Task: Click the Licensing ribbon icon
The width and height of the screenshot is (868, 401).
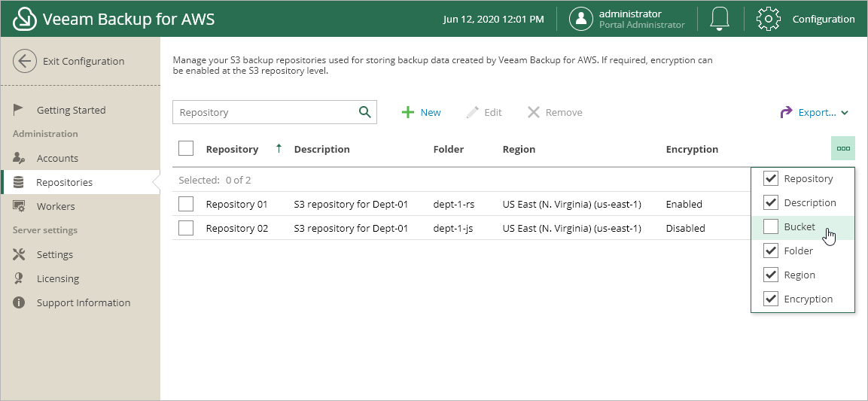Action: tap(18, 278)
